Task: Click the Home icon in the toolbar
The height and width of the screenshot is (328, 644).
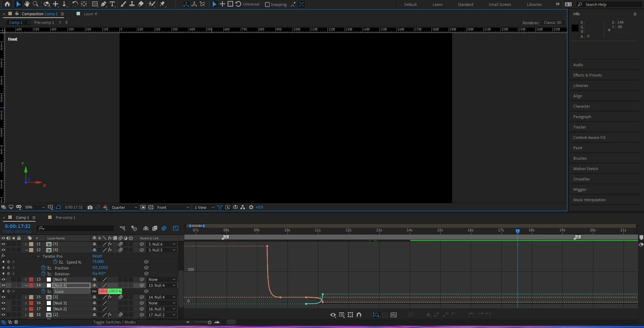Action: (x=7, y=4)
